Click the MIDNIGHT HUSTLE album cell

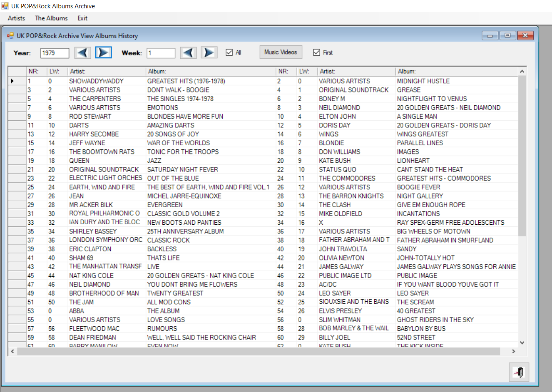[457, 81]
